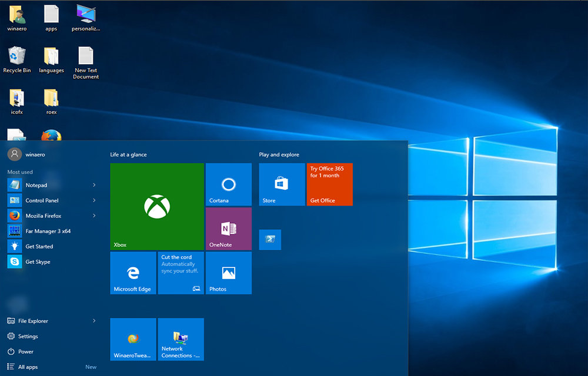This screenshot has height=376, width=588.
Task: Launch the Store from its tile
Action: point(282,184)
